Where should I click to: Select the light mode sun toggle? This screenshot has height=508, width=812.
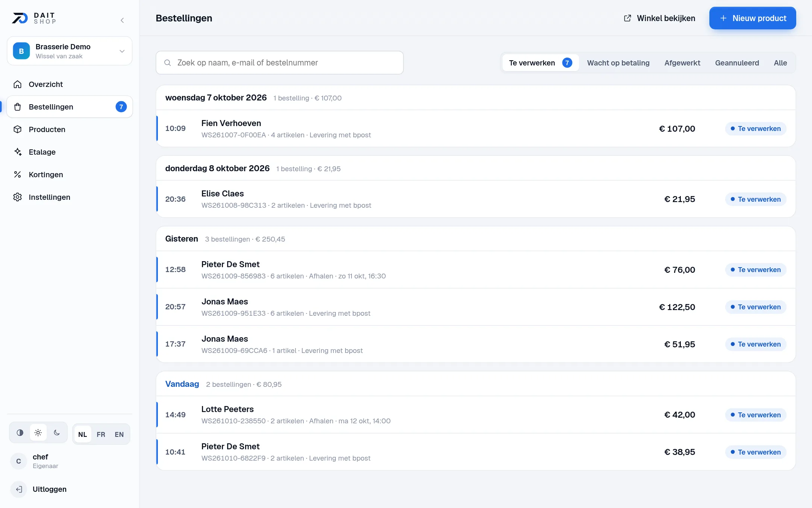coord(38,433)
